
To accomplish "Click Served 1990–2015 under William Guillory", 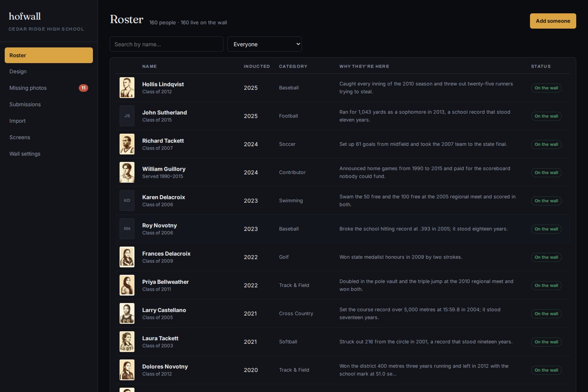I will (x=163, y=176).
